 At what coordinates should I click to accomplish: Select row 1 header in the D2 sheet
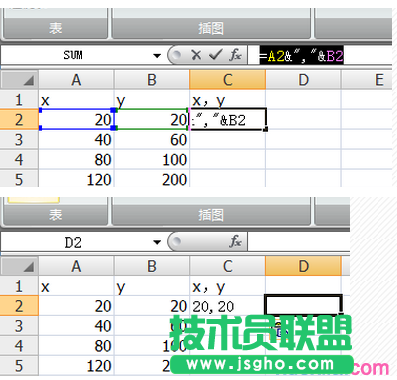[x=19, y=286]
